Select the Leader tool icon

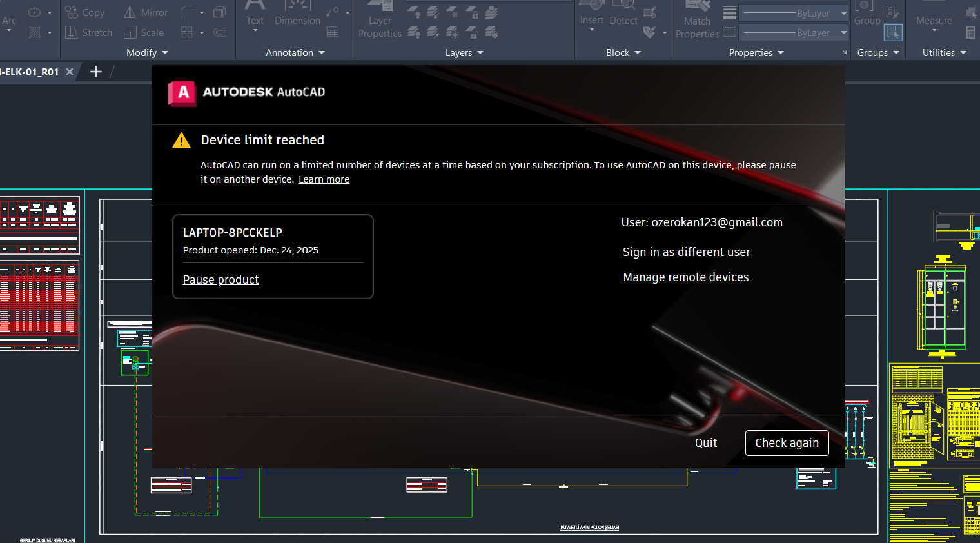(x=333, y=12)
